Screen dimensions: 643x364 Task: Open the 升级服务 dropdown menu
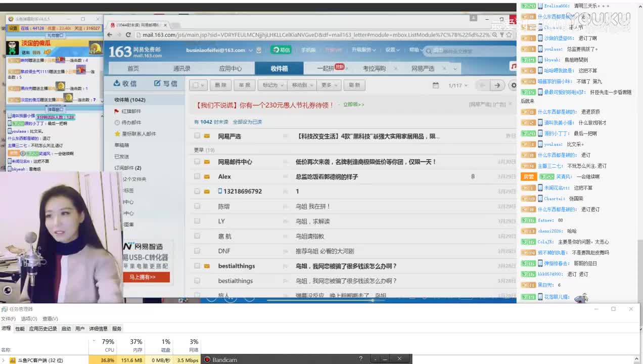[364, 50]
